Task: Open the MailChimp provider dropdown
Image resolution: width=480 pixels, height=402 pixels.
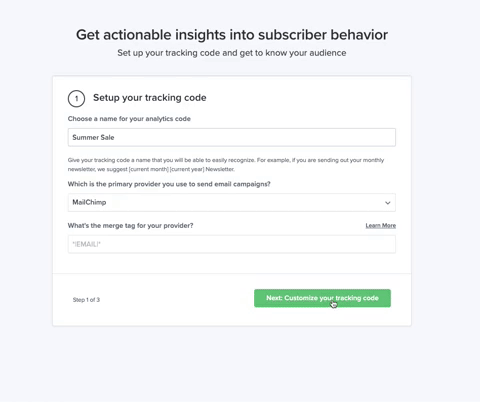Action: [232, 202]
